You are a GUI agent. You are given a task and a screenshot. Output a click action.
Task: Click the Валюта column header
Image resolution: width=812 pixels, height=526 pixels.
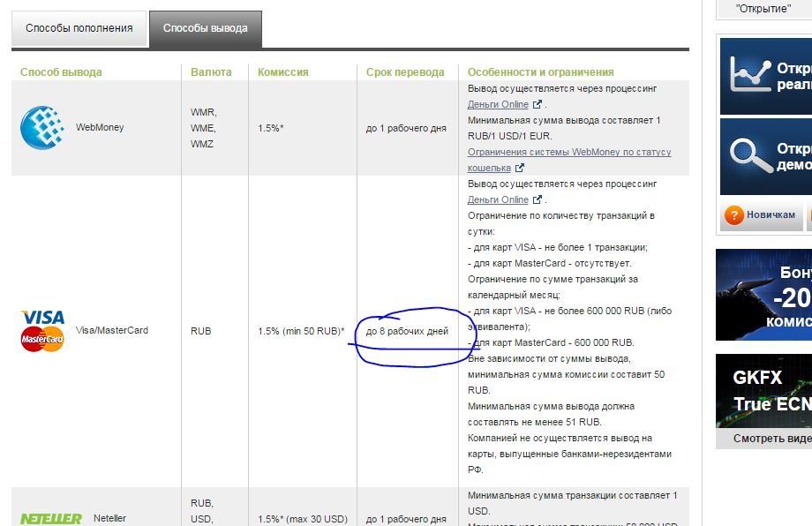click(211, 72)
